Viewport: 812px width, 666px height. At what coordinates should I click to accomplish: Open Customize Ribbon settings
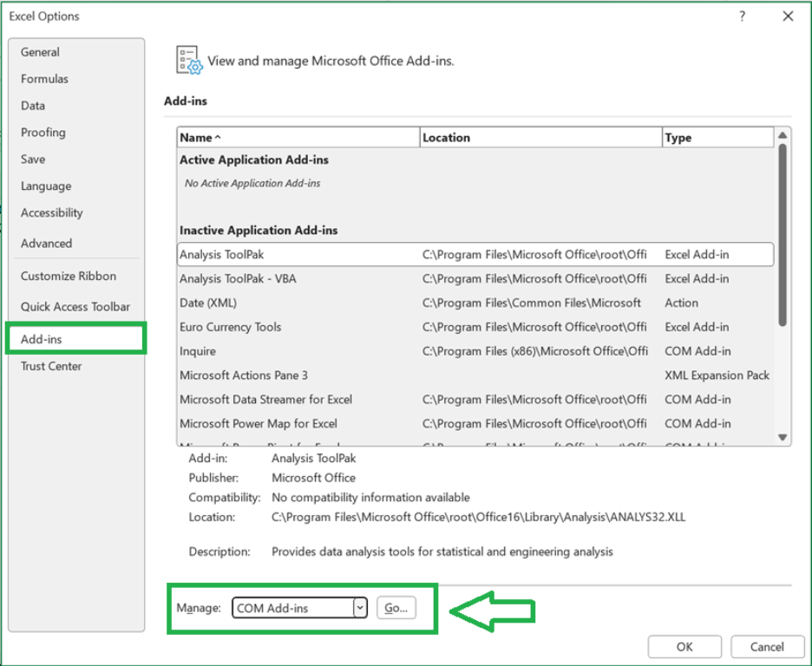[x=69, y=277]
